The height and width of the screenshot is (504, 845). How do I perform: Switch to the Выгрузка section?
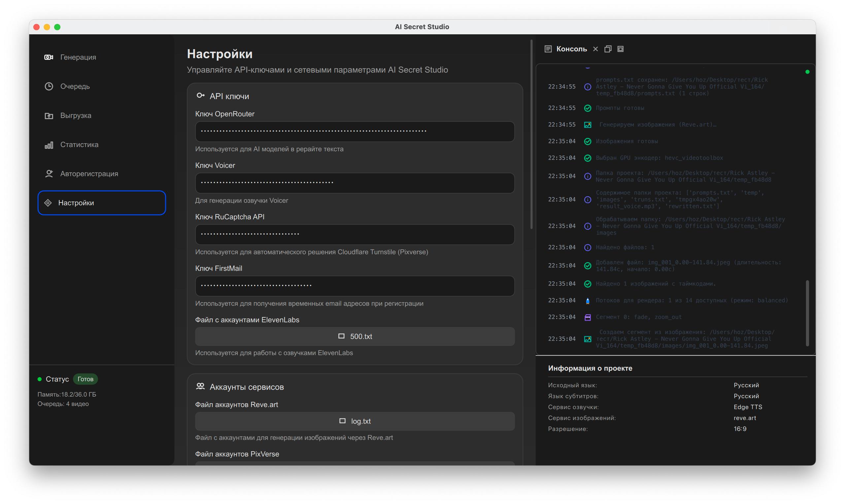[75, 116]
